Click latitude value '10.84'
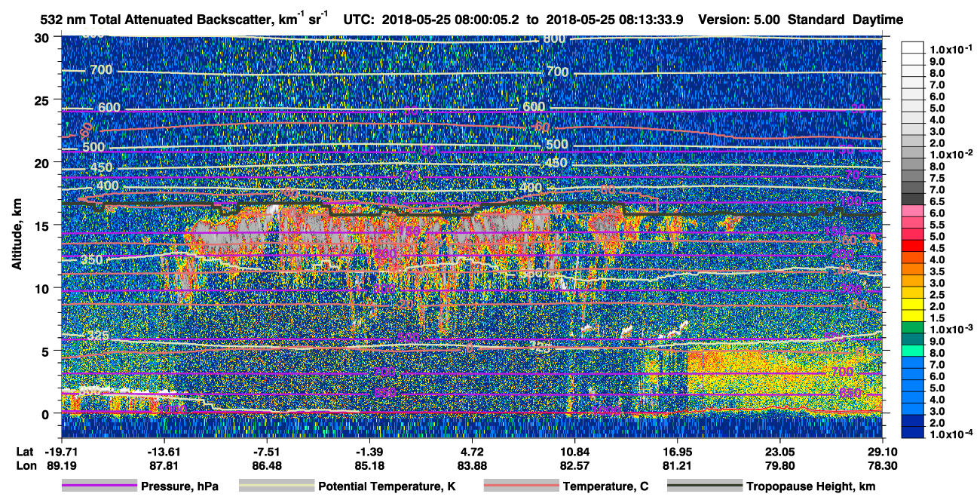The height and width of the screenshot is (503, 980). pyautogui.click(x=575, y=451)
